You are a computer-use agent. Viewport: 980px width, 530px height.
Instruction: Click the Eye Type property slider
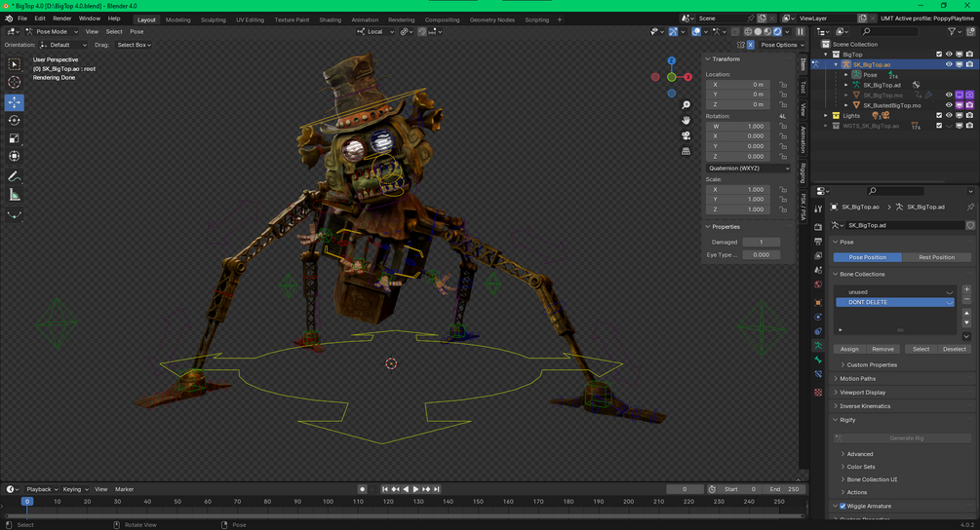point(761,254)
